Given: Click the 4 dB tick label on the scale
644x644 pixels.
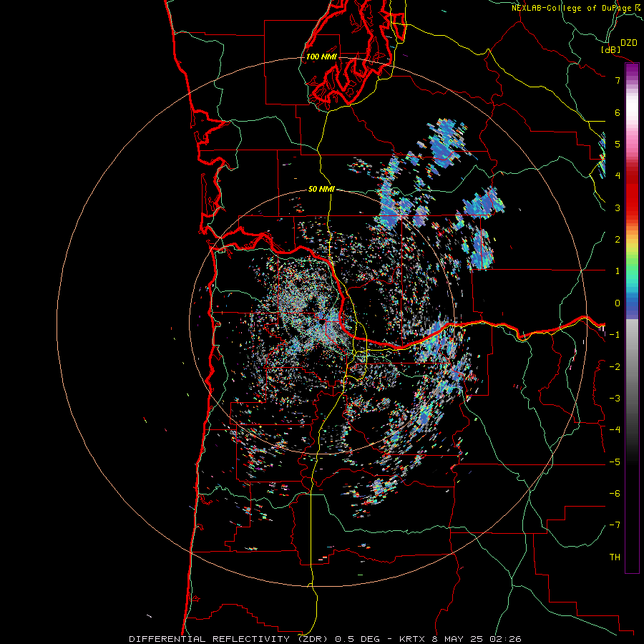Looking at the screenshot, I should pos(618,176).
